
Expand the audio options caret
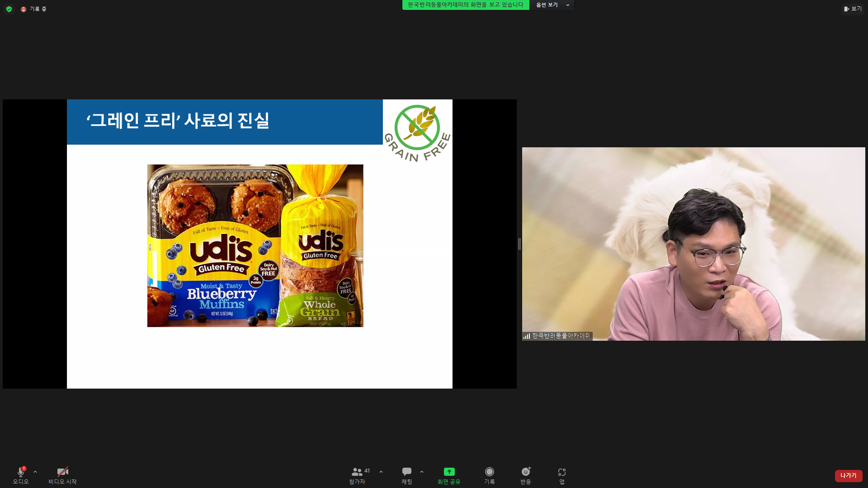click(x=35, y=472)
